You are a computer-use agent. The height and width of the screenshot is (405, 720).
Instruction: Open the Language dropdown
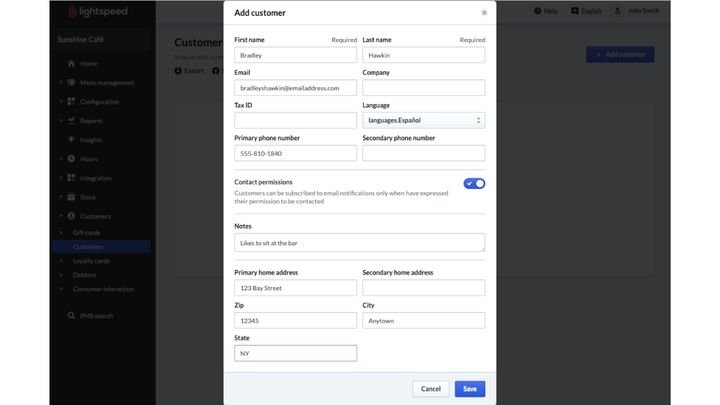coord(423,120)
